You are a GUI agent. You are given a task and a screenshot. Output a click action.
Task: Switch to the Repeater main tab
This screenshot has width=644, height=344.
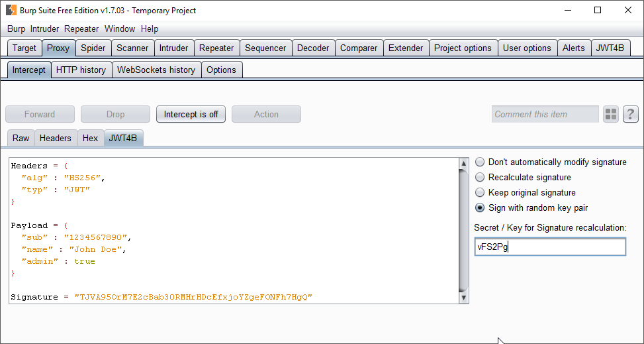(216, 48)
